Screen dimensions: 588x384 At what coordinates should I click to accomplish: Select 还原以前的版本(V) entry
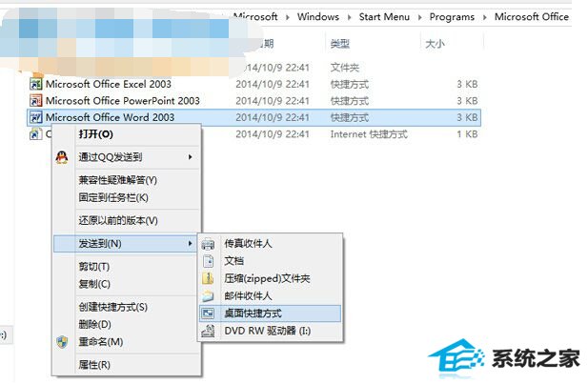[127, 220]
